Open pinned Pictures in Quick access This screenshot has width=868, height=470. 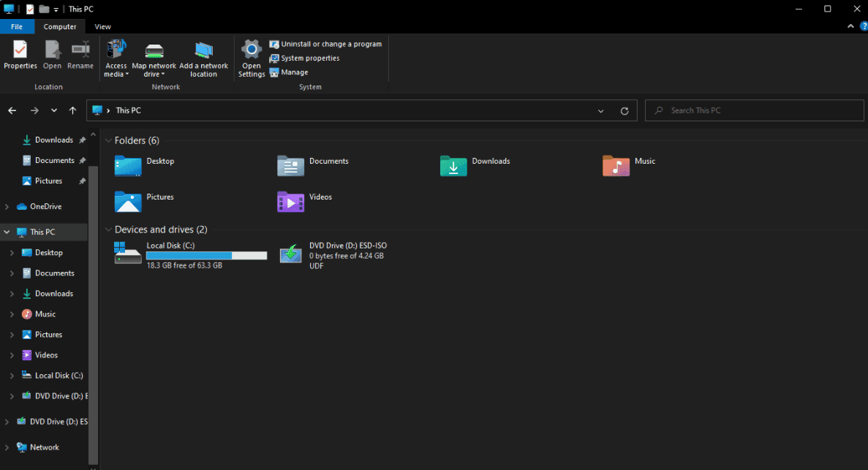tap(49, 181)
